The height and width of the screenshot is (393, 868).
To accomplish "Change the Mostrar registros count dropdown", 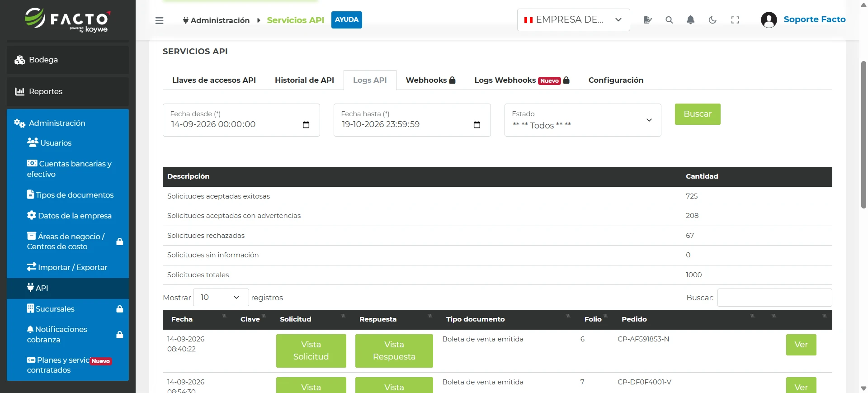I will pyautogui.click(x=221, y=298).
